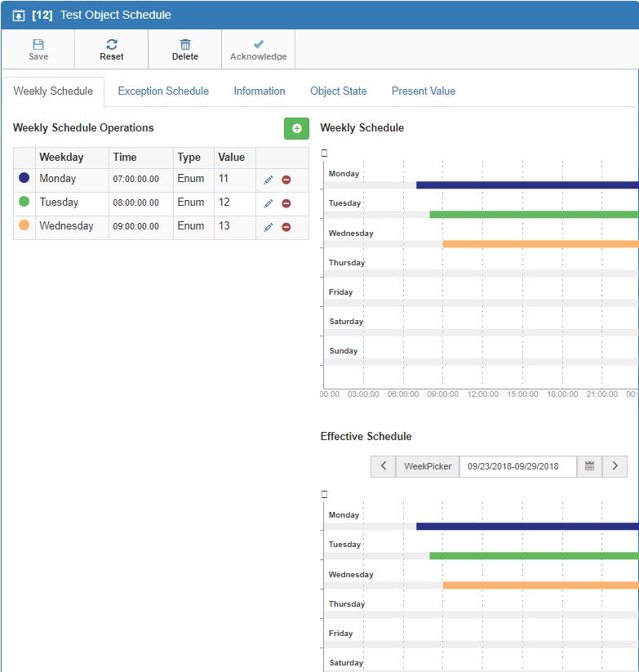The width and height of the screenshot is (639, 672).
Task: Click the WeekPicker button
Action: 428,466
